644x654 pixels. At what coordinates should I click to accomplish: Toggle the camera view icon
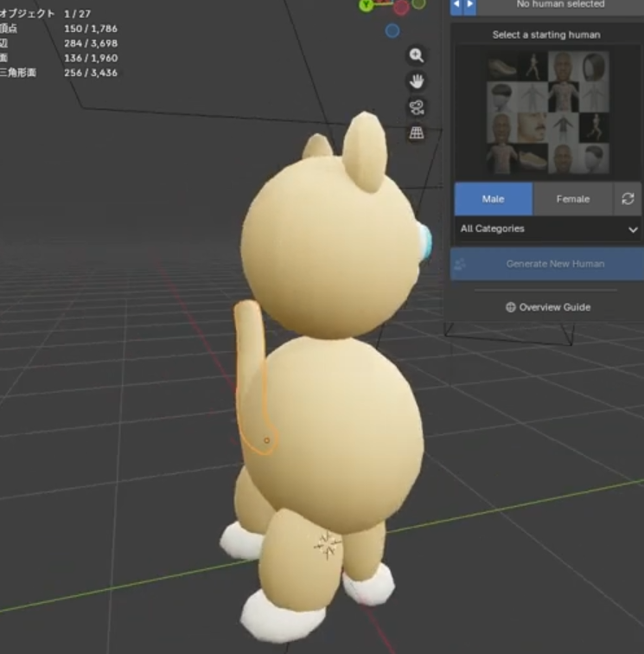click(417, 107)
